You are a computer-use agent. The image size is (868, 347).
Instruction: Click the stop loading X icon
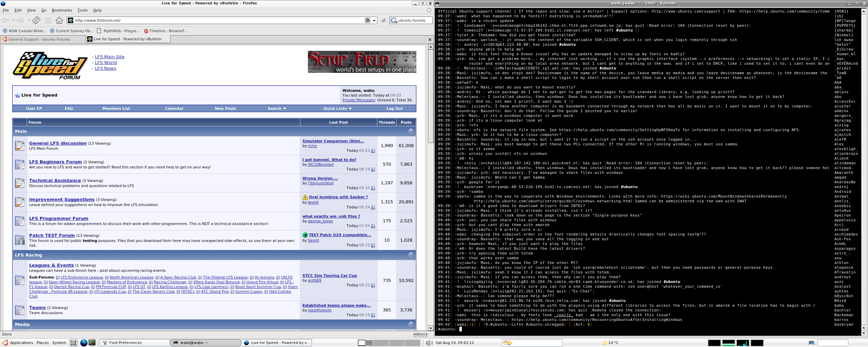click(48, 20)
